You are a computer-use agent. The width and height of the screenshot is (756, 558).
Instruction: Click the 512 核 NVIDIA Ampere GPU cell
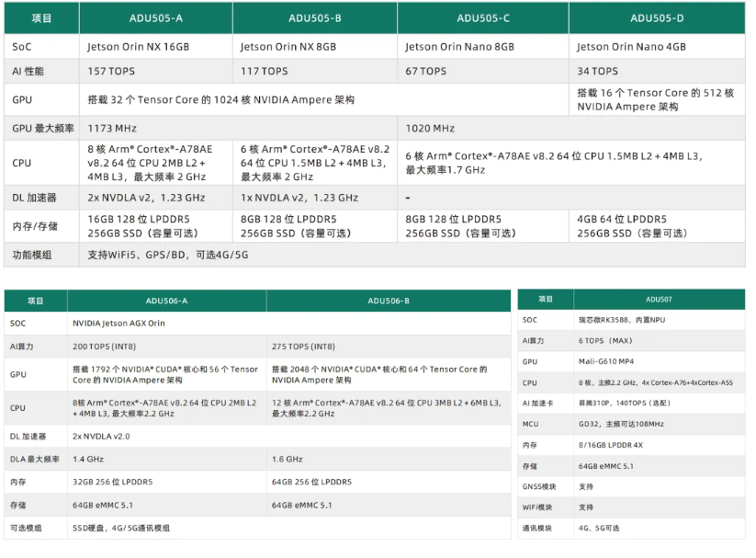[x=657, y=100]
